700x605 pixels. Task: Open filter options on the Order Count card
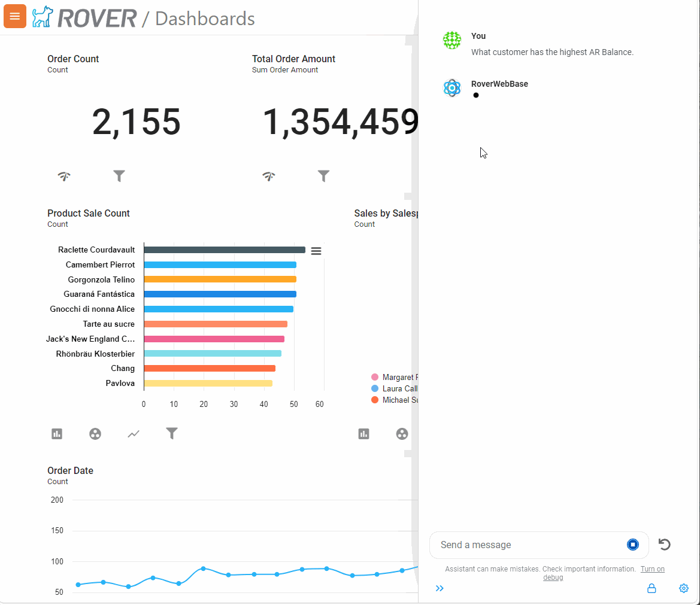point(119,177)
